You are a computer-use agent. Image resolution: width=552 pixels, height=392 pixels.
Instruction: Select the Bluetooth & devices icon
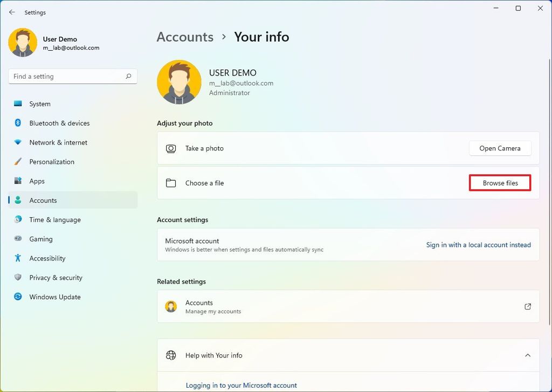tap(17, 123)
